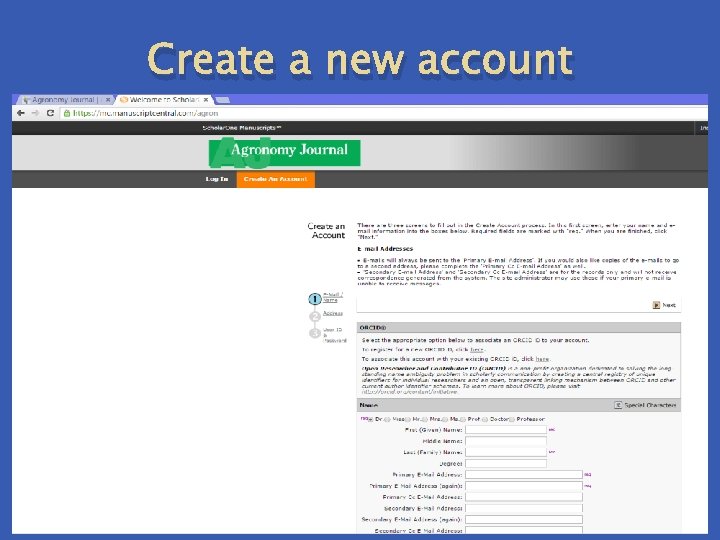Click the Primary E-Mail Address field

[523, 475]
